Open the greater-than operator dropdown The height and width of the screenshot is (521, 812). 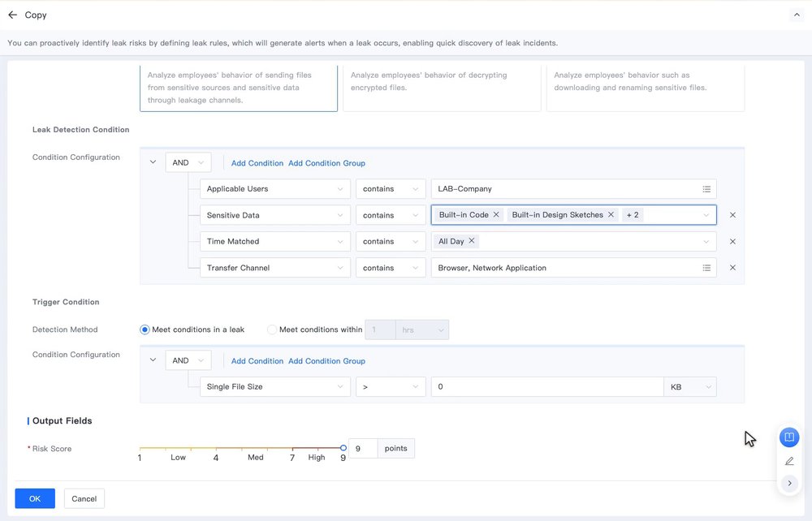pyautogui.click(x=391, y=387)
